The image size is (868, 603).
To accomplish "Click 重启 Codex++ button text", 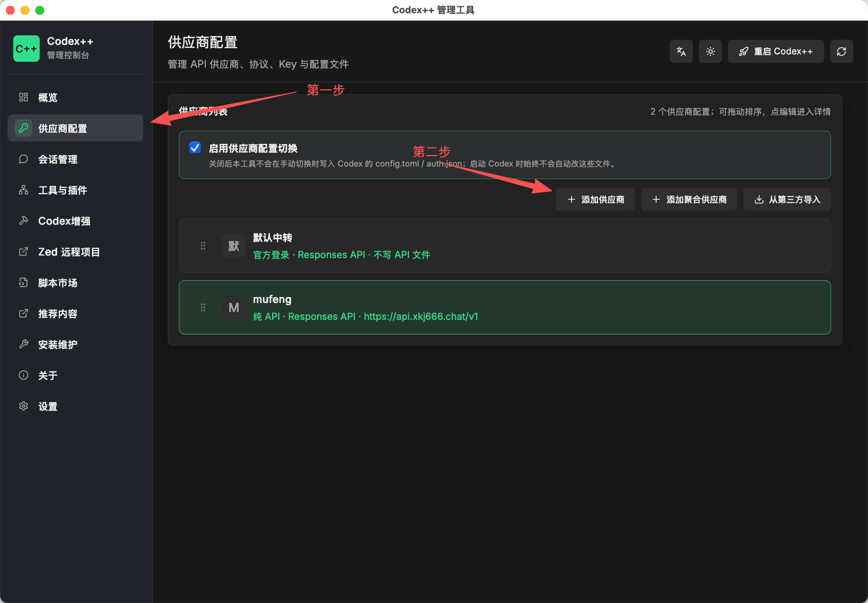I will pos(783,51).
